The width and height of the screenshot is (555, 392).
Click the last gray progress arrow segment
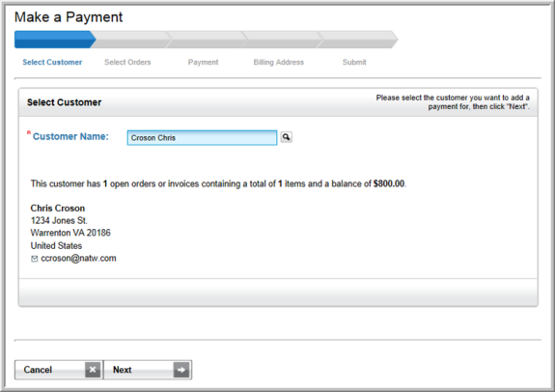(357, 40)
